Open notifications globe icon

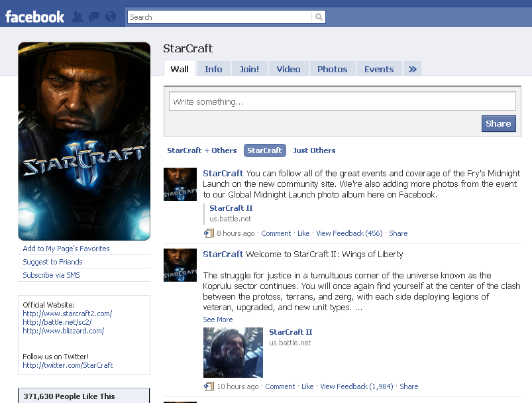pos(111,17)
